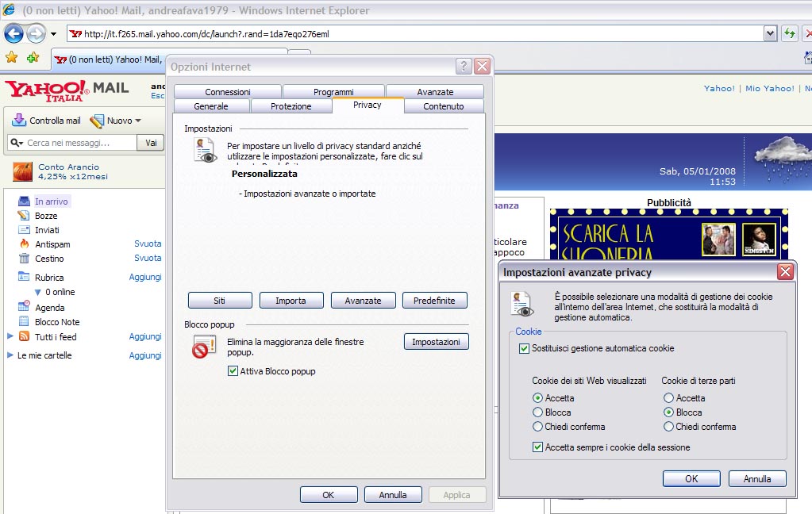The width and height of the screenshot is (812, 514).
Task: Open the search options magnifier dropdown
Action: [x=17, y=142]
